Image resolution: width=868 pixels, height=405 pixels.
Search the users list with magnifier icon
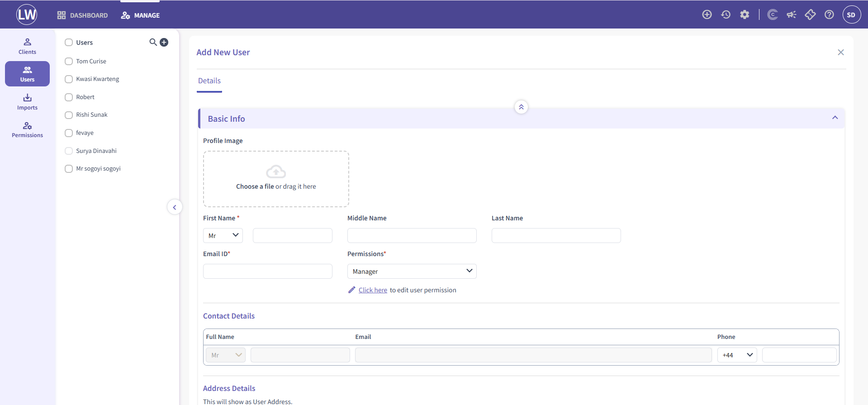point(153,42)
